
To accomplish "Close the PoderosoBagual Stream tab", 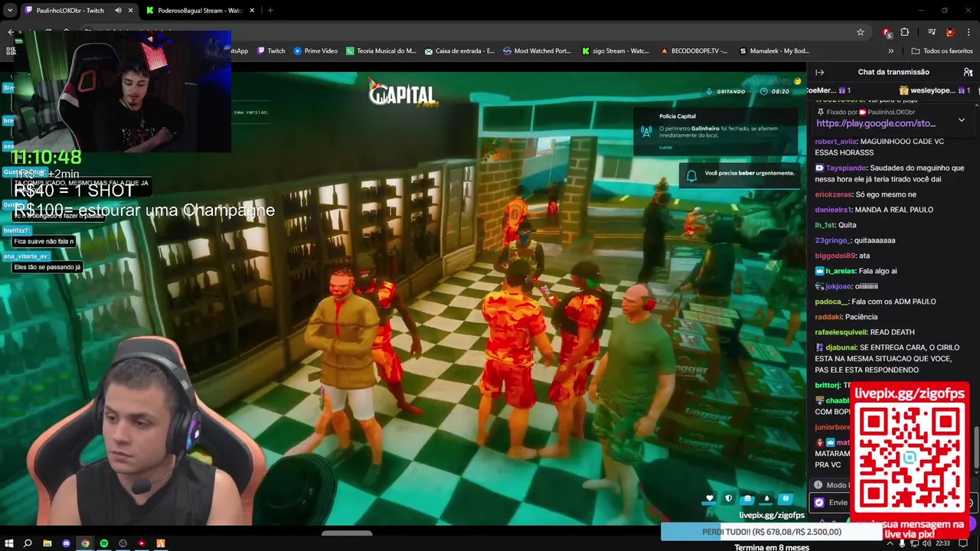I will [252, 11].
